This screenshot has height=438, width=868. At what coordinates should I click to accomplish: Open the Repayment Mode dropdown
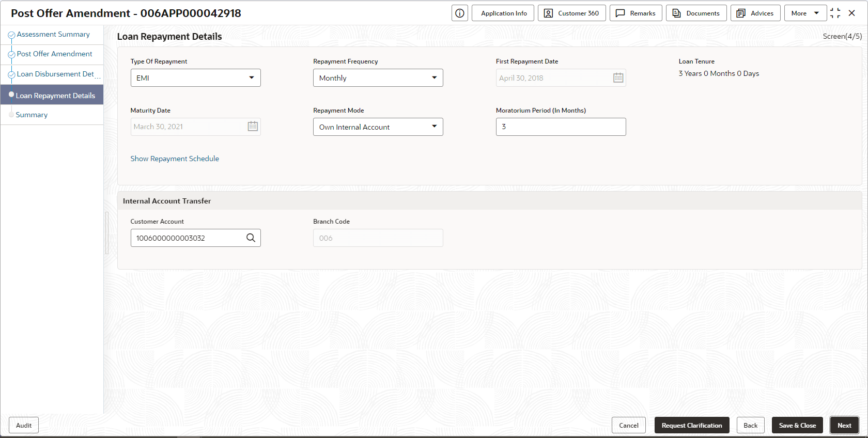378,127
